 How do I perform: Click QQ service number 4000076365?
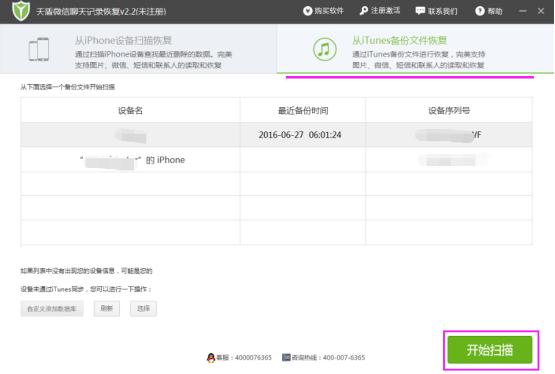coord(253,358)
